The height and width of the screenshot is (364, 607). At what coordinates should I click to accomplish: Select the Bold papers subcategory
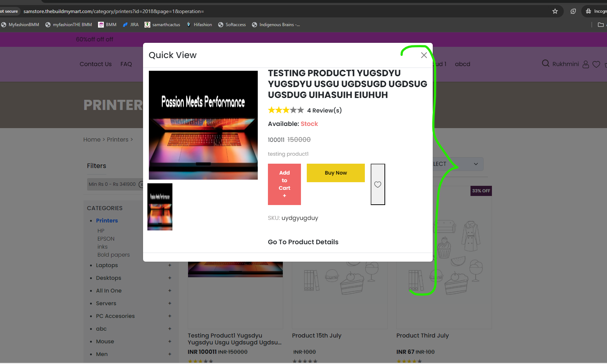coord(114,255)
